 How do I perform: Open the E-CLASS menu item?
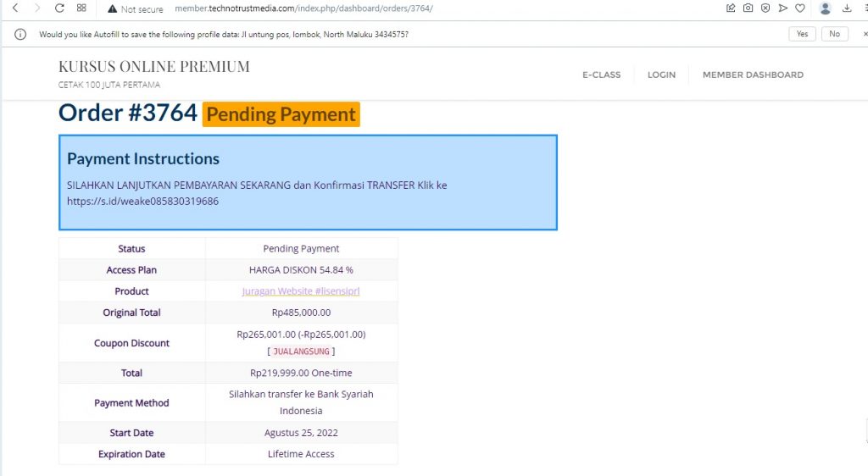(601, 75)
